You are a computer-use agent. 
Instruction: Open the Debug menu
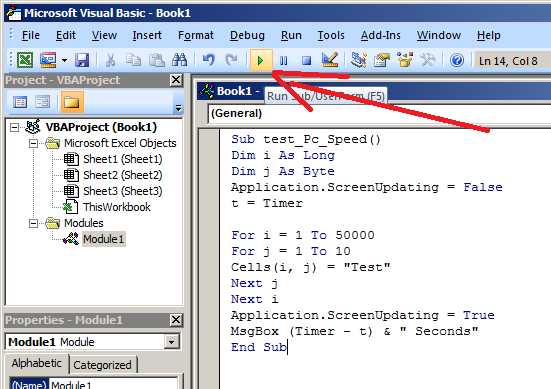click(247, 35)
